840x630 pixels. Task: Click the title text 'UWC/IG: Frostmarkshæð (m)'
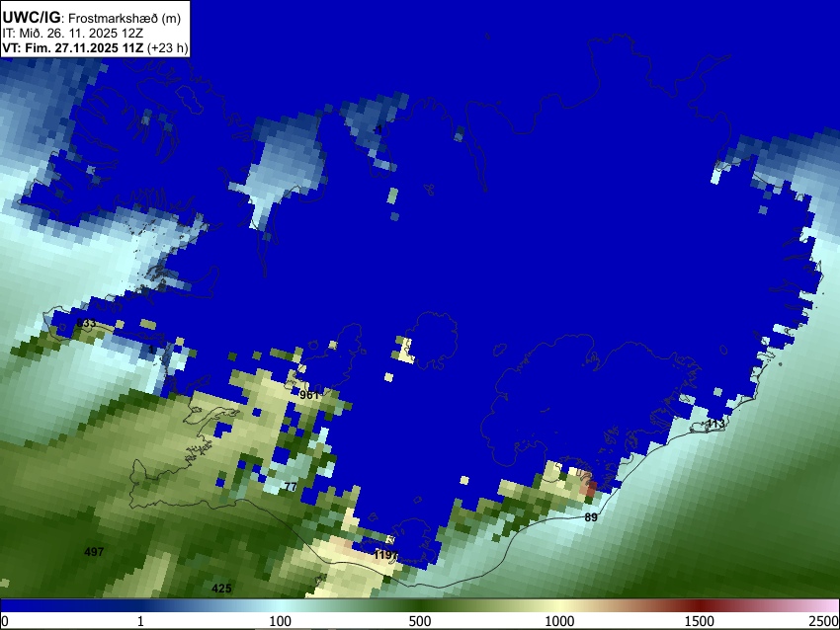tap(92, 18)
